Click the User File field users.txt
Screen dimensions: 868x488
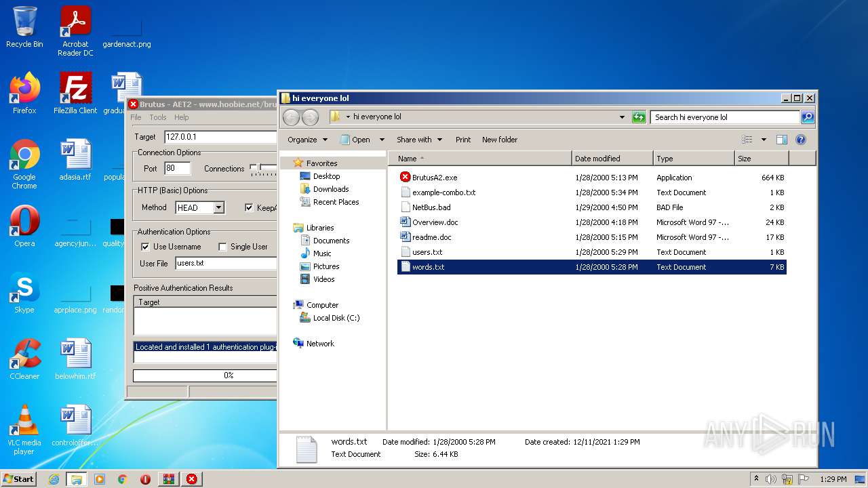pyautogui.click(x=226, y=264)
